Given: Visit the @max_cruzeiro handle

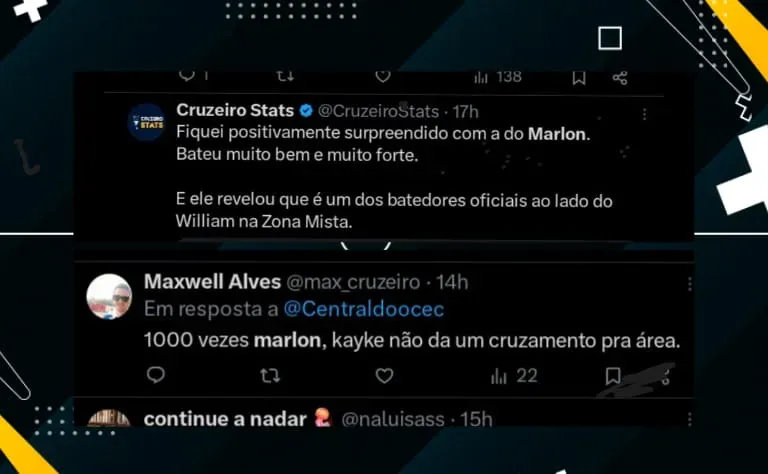Looking at the screenshot, I should pos(353,283).
